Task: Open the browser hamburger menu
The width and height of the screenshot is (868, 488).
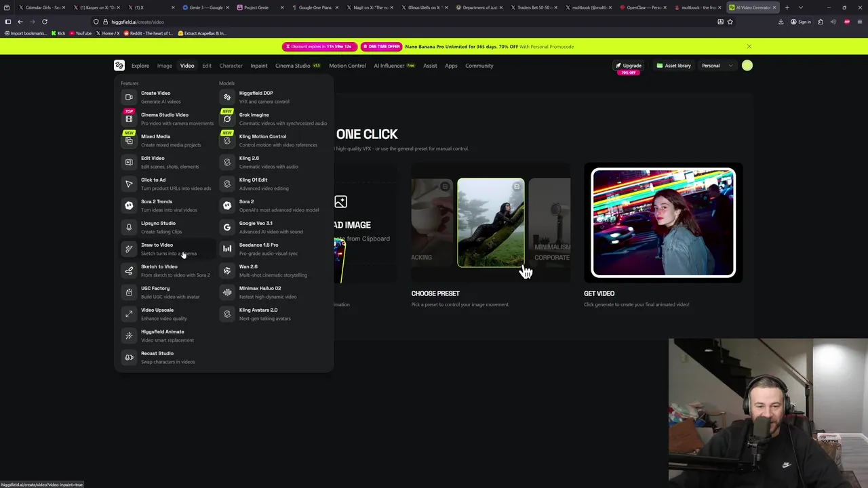Action: (860, 22)
